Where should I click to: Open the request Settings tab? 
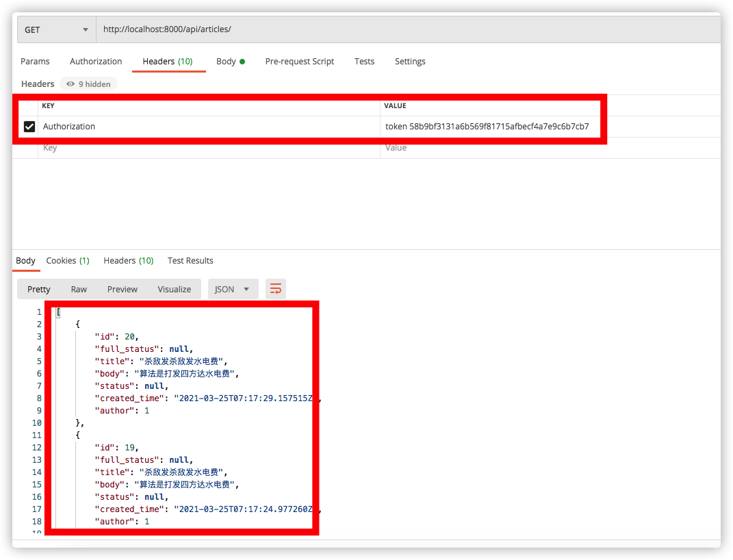[410, 62]
